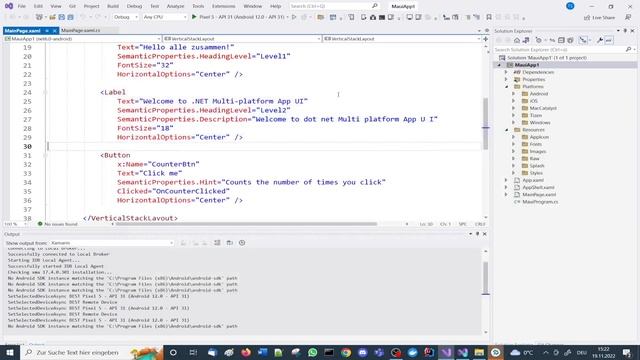Image resolution: width=640 pixels, height=360 pixels.
Task: Click the No issues found indicator
Action: coord(58,224)
